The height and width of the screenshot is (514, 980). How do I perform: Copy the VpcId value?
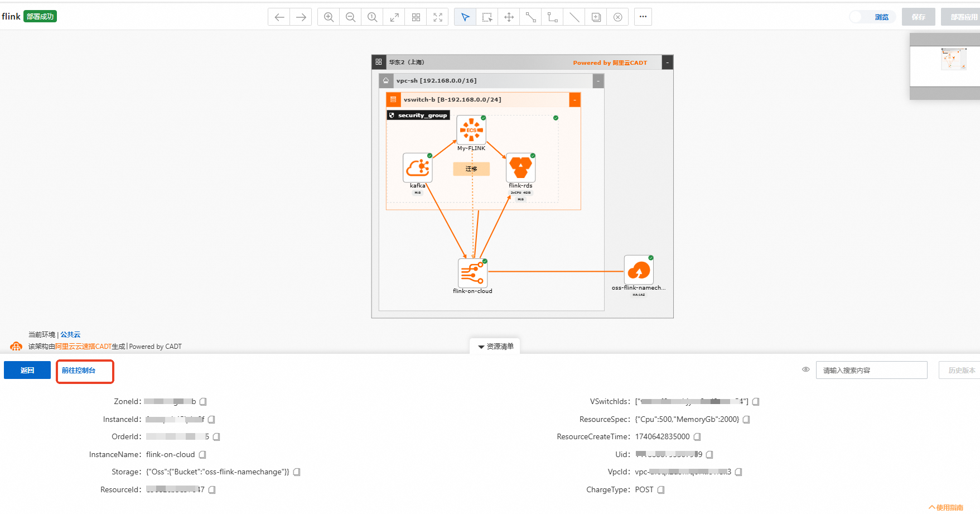(x=738, y=472)
